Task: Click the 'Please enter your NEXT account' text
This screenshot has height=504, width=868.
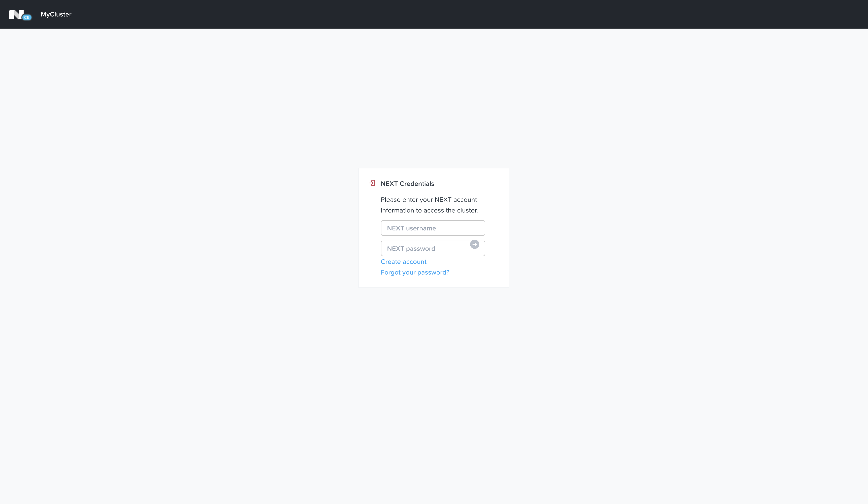Action: (428, 200)
